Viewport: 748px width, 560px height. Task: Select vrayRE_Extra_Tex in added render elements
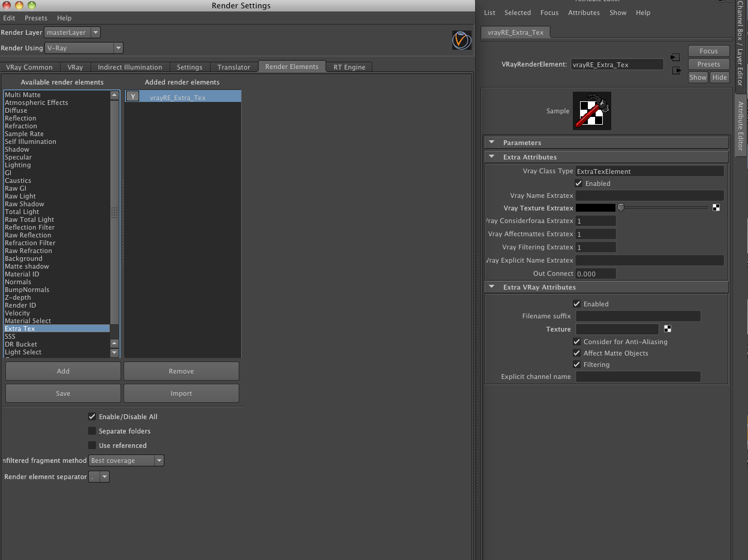(183, 97)
